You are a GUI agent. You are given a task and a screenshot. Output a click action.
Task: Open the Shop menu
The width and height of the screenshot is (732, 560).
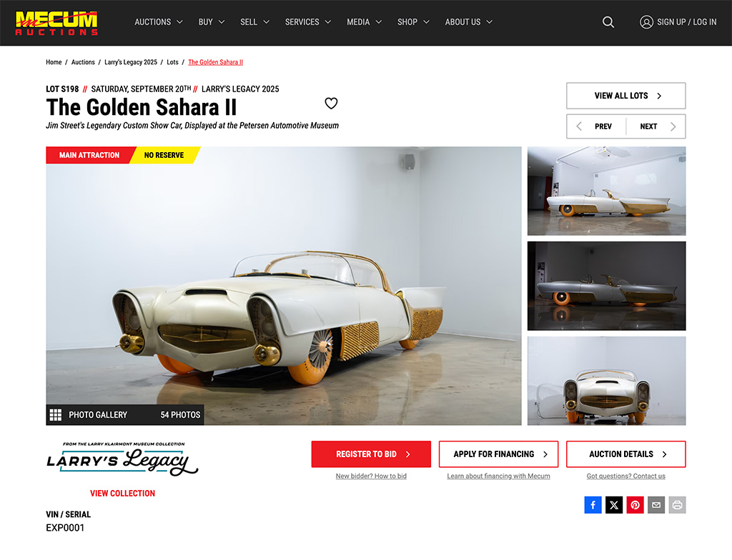413,22
